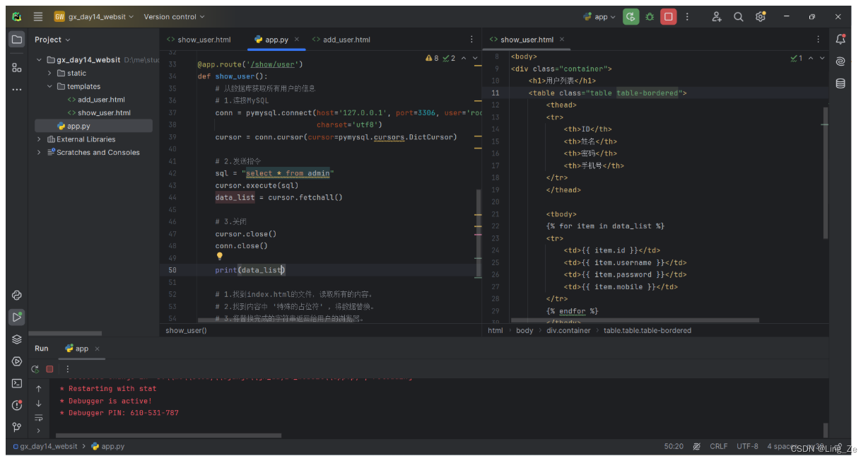Stop app in Run panel toolbar
868x461 pixels.
[49, 369]
